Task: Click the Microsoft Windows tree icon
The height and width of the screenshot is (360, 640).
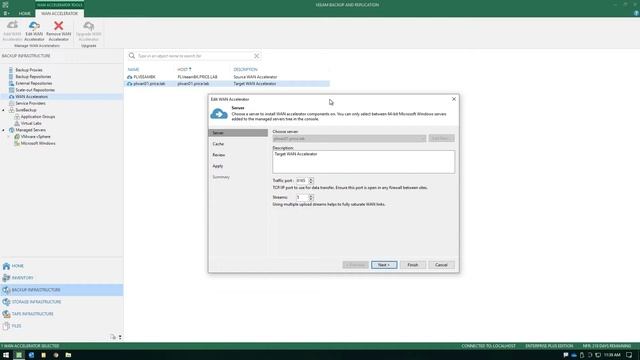Action: click(17, 143)
